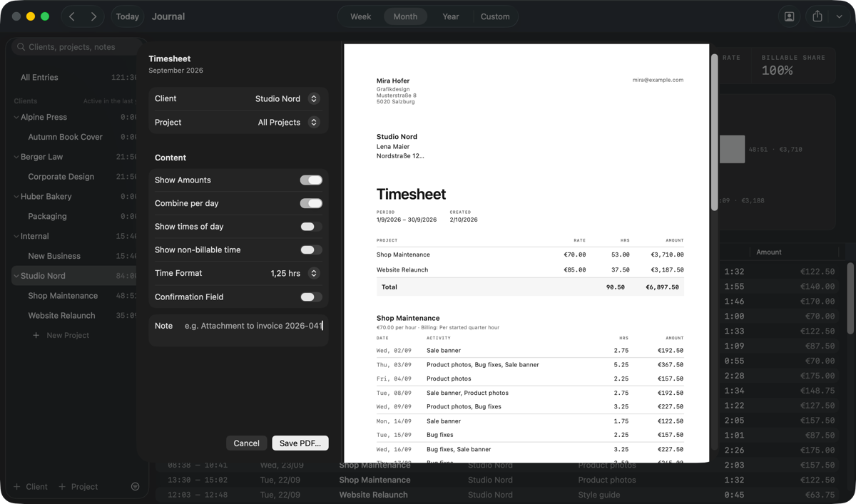856x504 pixels.
Task: Switch to the Month view
Action: coord(405,16)
